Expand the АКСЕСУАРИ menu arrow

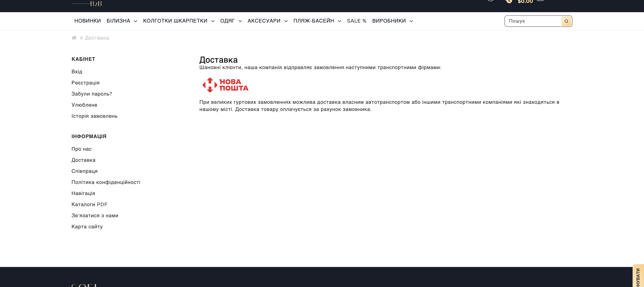pyautogui.click(x=286, y=21)
